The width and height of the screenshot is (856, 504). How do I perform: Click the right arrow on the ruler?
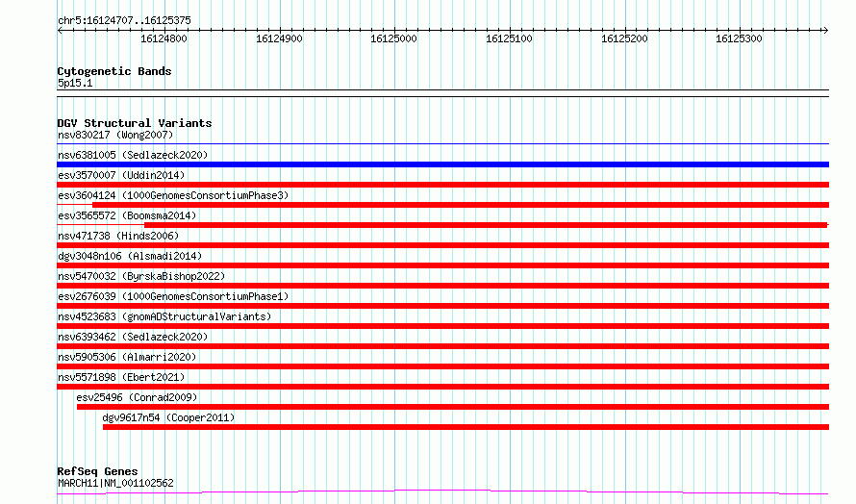click(825, 31)
